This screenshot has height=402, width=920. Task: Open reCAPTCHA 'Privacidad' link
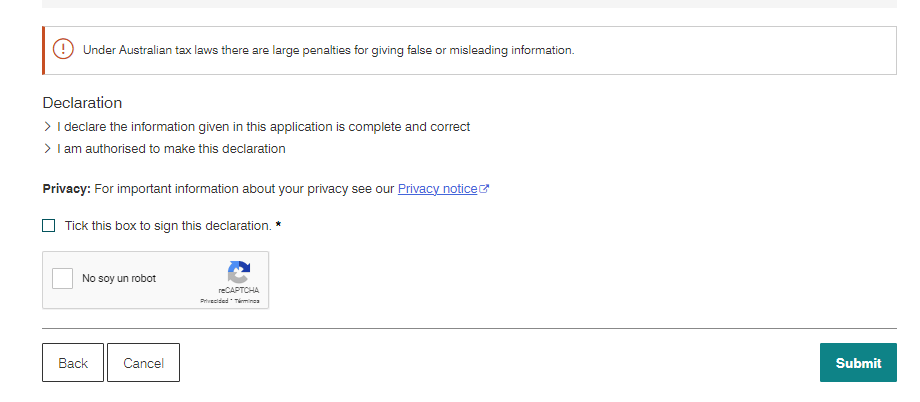coord(213,300)
